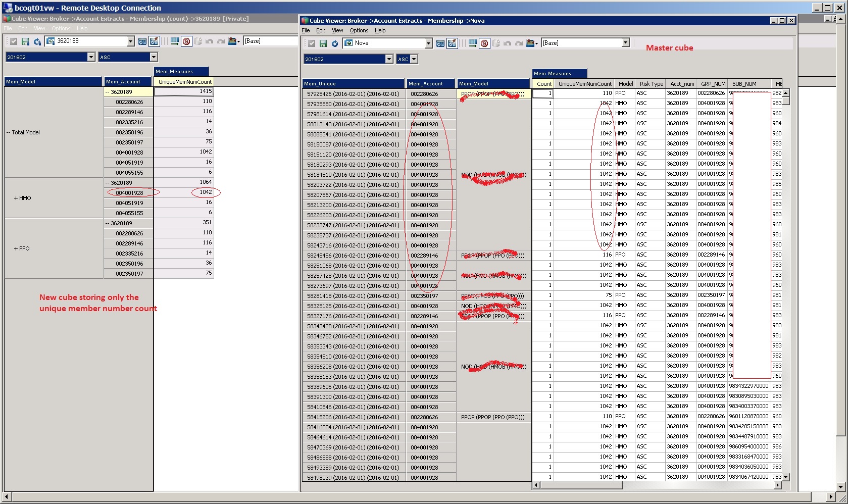
Task: Open the Nova view selection dropdown
Action: (428, 43)
